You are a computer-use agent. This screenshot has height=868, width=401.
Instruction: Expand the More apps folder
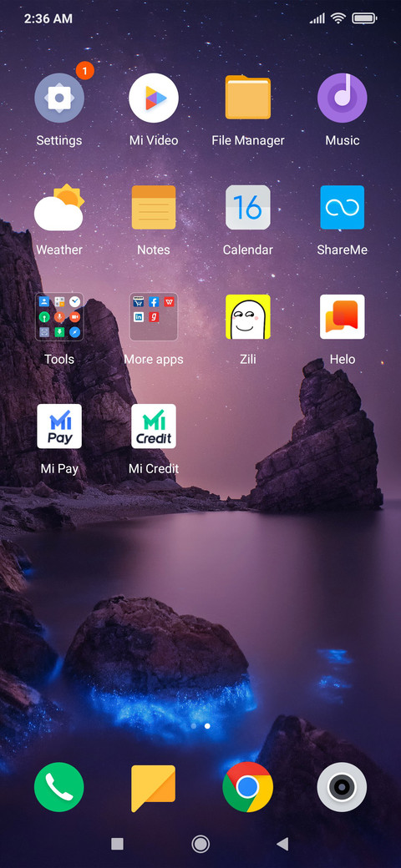click(x=154, y=316)
